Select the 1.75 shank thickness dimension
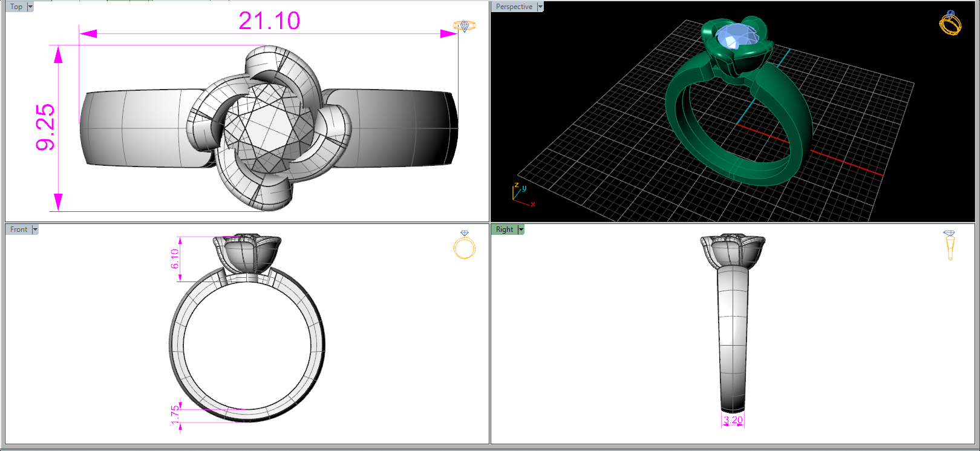 (175, 415)
